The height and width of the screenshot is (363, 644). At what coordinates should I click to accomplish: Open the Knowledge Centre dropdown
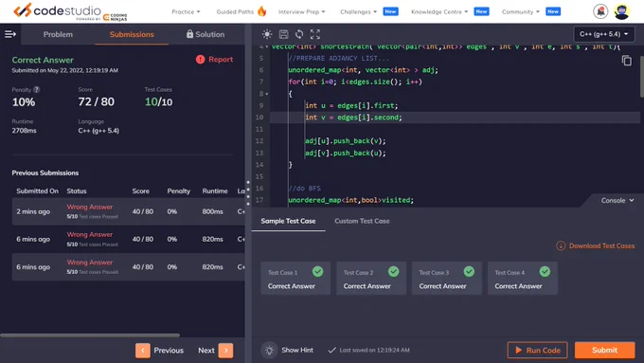tap(439, 11)
